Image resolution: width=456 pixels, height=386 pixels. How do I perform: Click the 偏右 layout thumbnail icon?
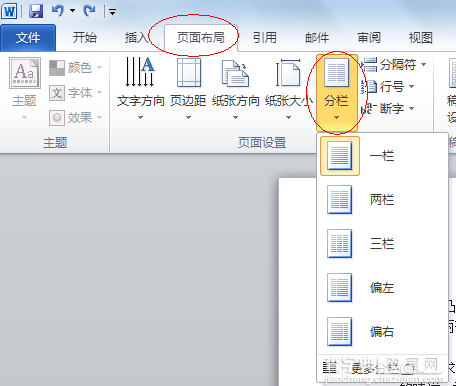pyautogui.click(x=340, y=332)
